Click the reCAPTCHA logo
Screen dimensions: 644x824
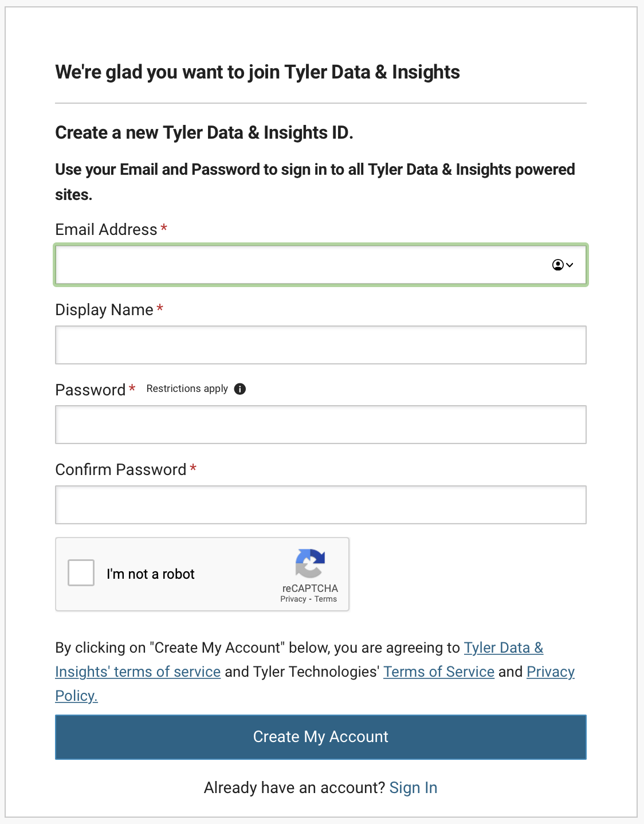(x=310, y=564)
